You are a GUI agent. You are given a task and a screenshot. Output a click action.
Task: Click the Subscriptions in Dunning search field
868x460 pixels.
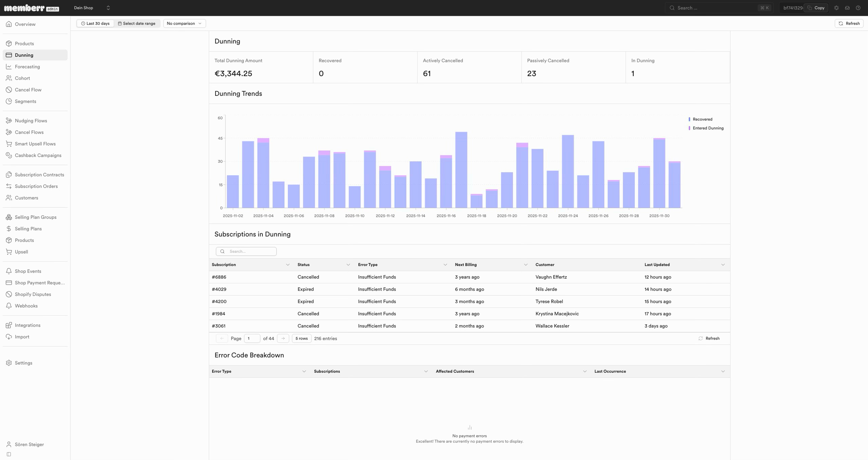pos(246,251)
